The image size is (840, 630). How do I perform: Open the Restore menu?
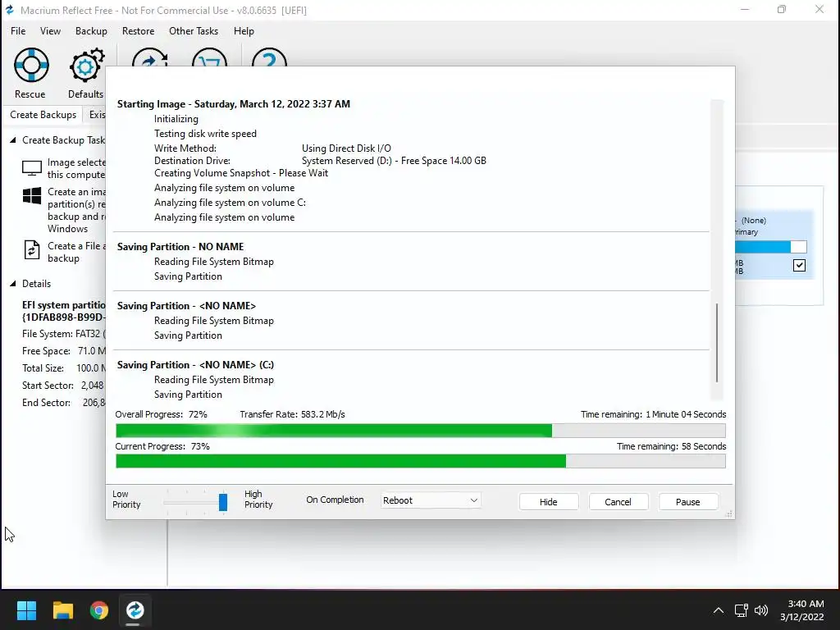138,31
